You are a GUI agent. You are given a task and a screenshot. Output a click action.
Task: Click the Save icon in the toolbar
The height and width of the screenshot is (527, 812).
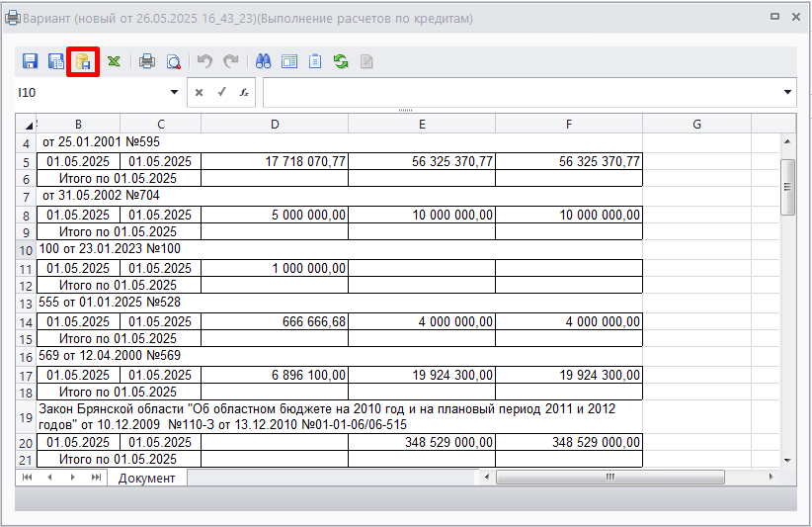(x=30, y=61)
